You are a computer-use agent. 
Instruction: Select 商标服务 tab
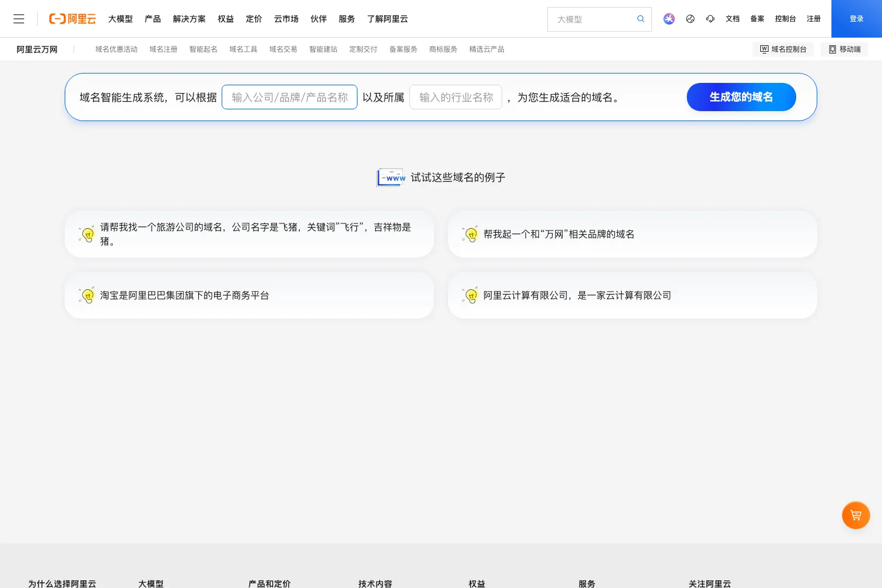[443, 49]
